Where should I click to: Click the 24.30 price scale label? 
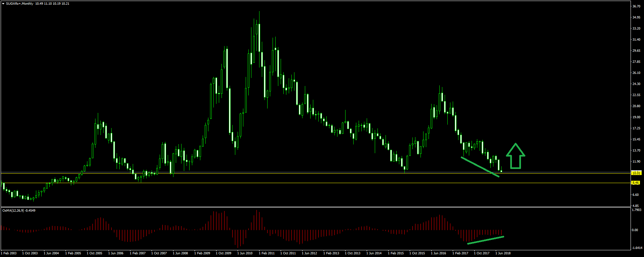636,84
